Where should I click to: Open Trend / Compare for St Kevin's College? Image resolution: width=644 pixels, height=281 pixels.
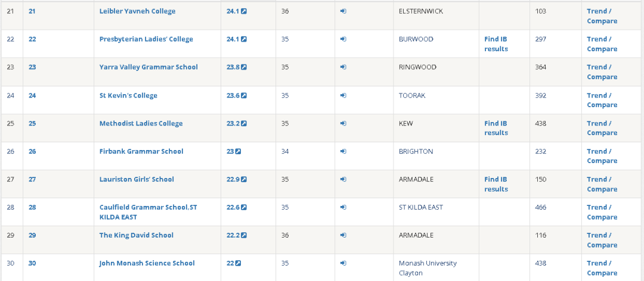coord(602,100)
